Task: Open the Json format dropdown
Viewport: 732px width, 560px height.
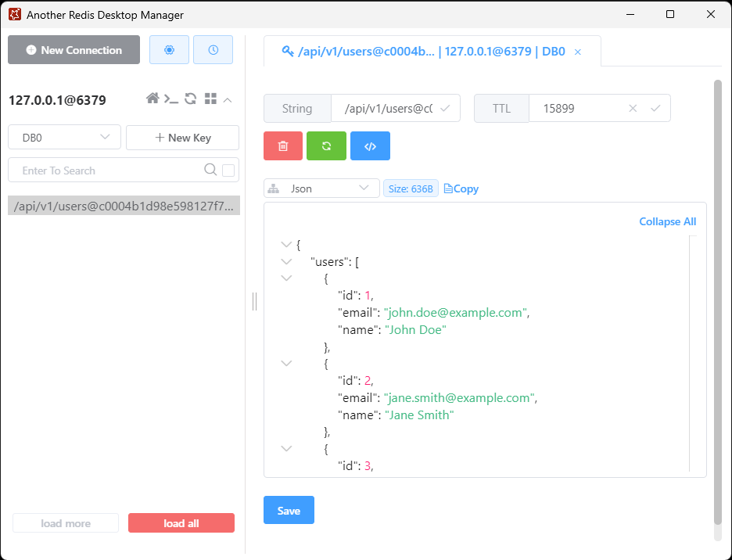Action: pos(321,188)
